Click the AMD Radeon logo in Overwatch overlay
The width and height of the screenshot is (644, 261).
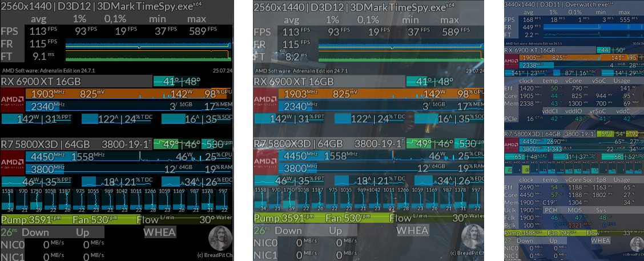click(x=511, y=61)
